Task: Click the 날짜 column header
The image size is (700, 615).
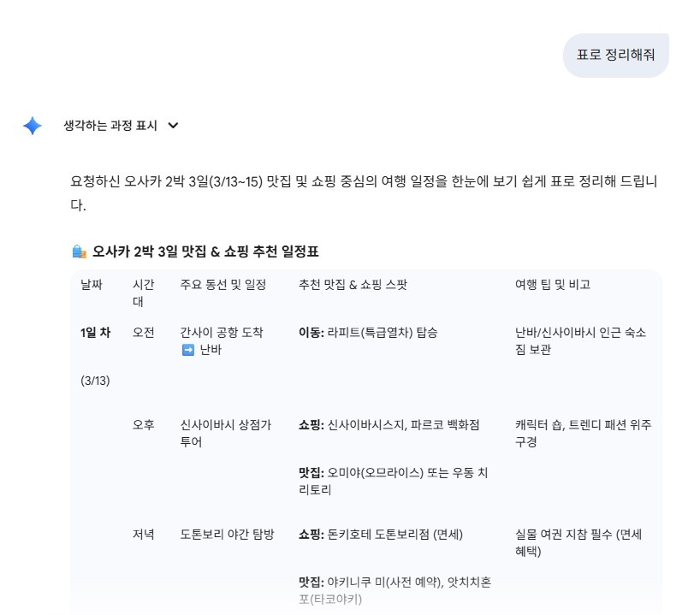Action: (x=94, y=285)
